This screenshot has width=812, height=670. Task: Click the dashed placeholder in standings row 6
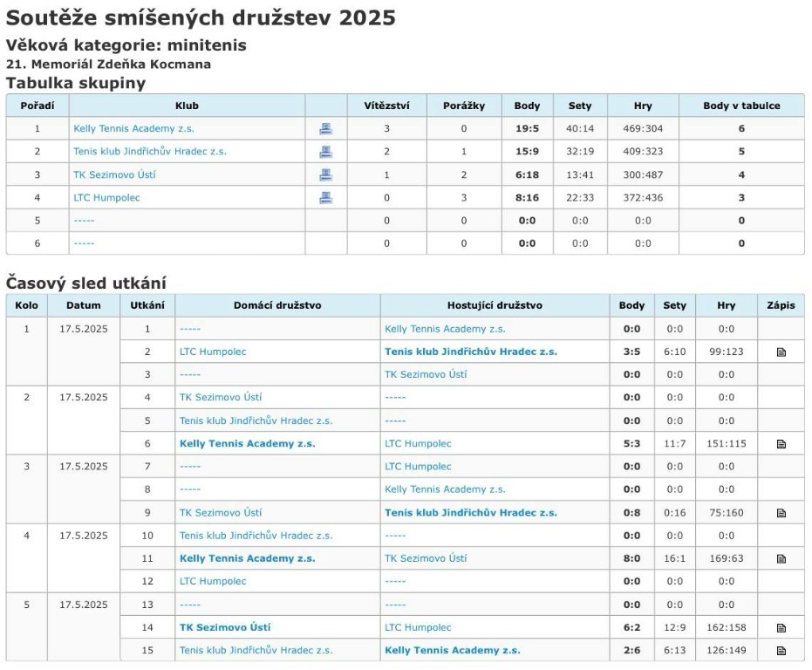point(84,243)
